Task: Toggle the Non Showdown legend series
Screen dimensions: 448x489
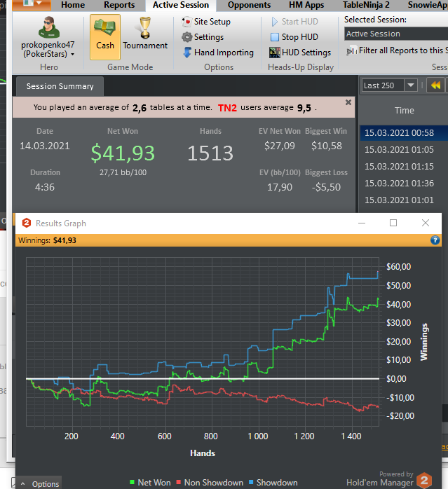Action: coord(210,483)
